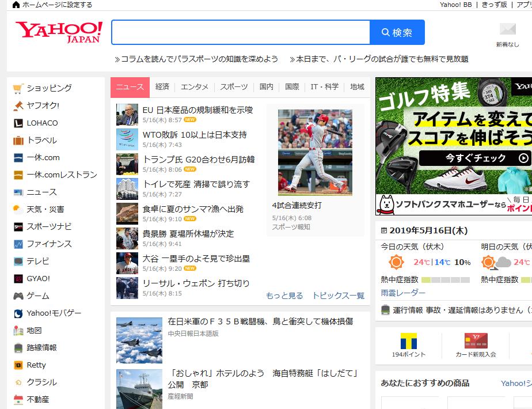Click the 今すぐチェック button in golf ad
Screen dimensions: 532x409
tap(476, 158)
